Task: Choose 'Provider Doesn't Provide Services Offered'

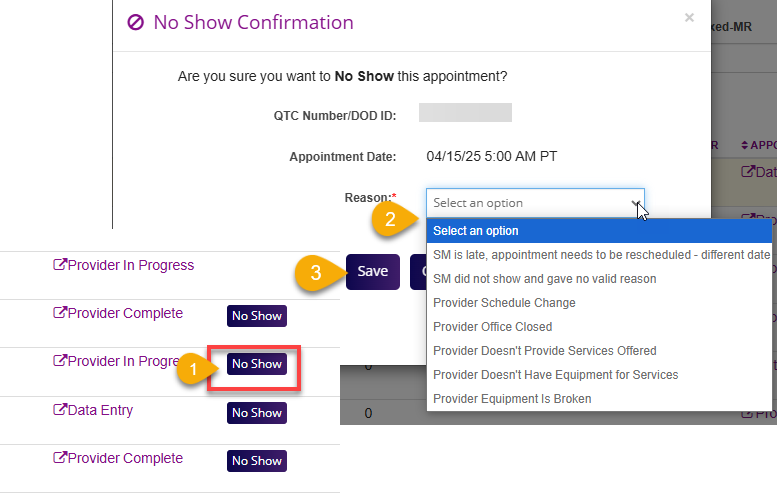Action: (x=544, y=351)
